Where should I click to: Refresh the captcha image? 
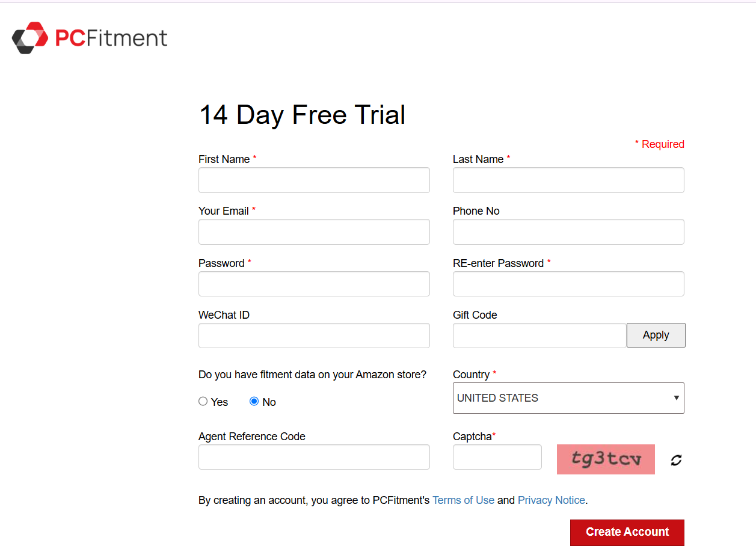[677, 460]
